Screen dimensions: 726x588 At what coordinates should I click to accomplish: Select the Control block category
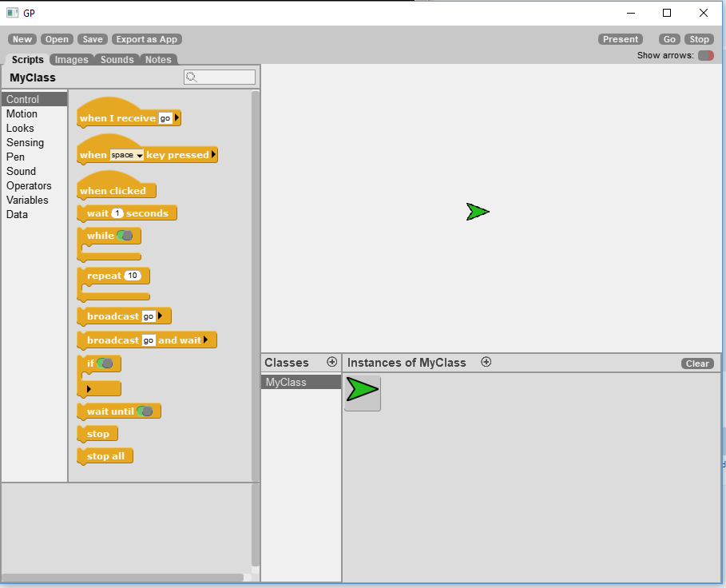click(x=34, y=99)
